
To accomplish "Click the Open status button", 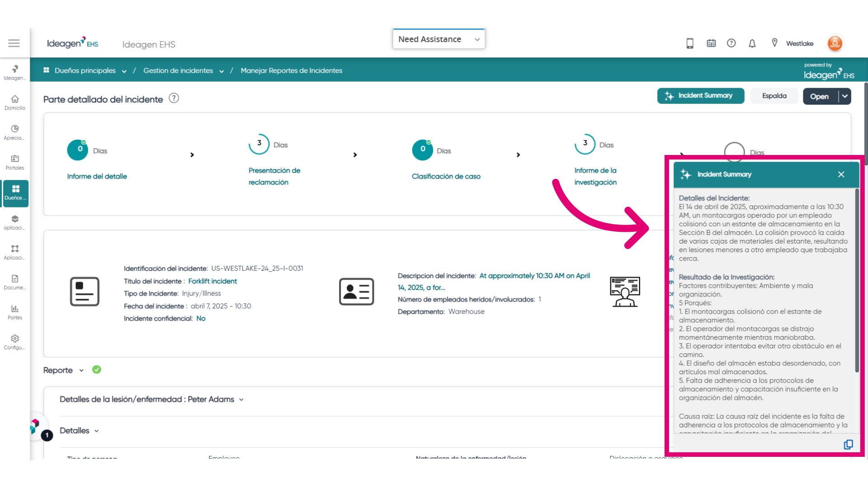I will [820, 96].
